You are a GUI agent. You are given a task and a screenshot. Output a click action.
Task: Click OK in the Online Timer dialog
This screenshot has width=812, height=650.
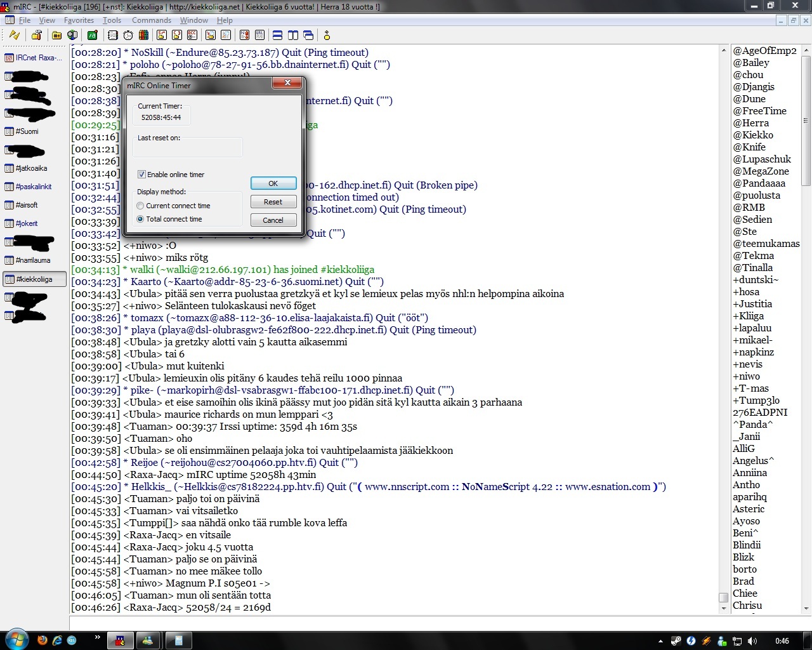click(x=273, y=183)
